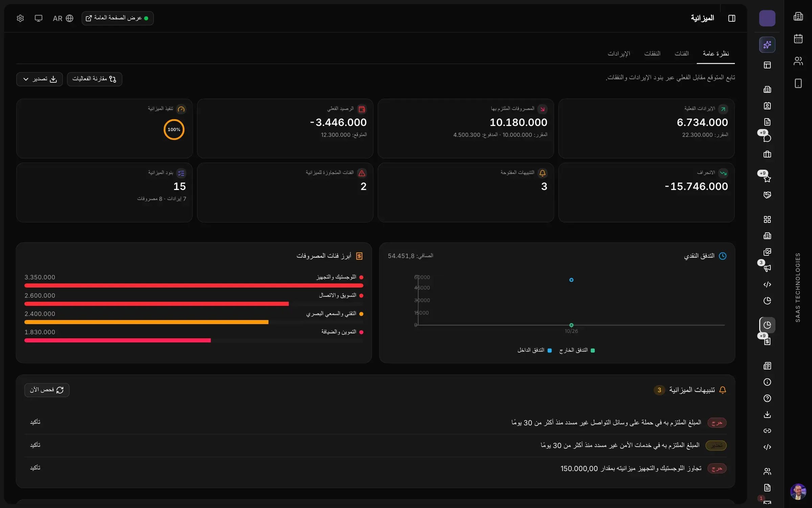Switch to the الإيرادات tab
This screenshot has height=508, width=812.
coord(619,54)
